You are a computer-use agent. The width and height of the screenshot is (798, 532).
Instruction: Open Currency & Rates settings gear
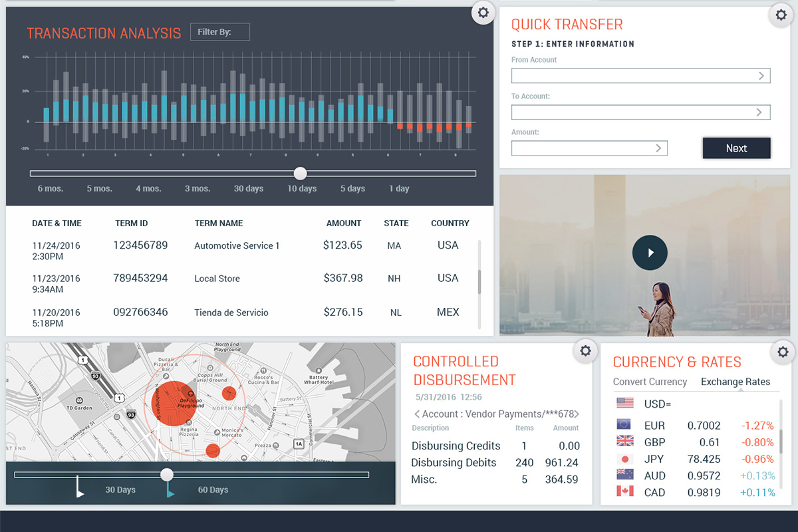click(x=782, y=352)
